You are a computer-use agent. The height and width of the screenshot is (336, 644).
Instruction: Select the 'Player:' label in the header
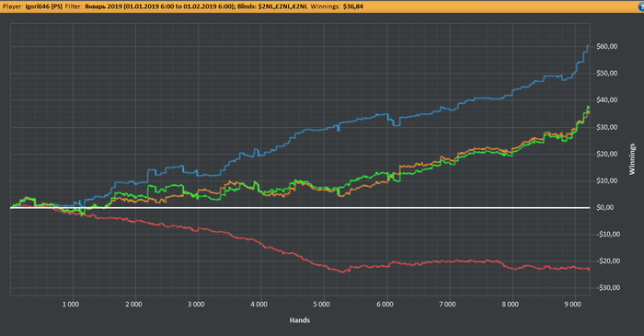coord(13,6)
